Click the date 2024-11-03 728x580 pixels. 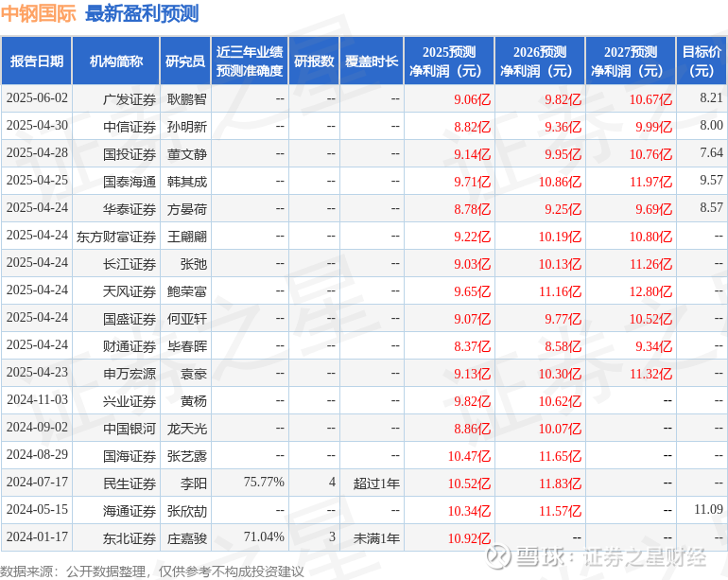37,400
